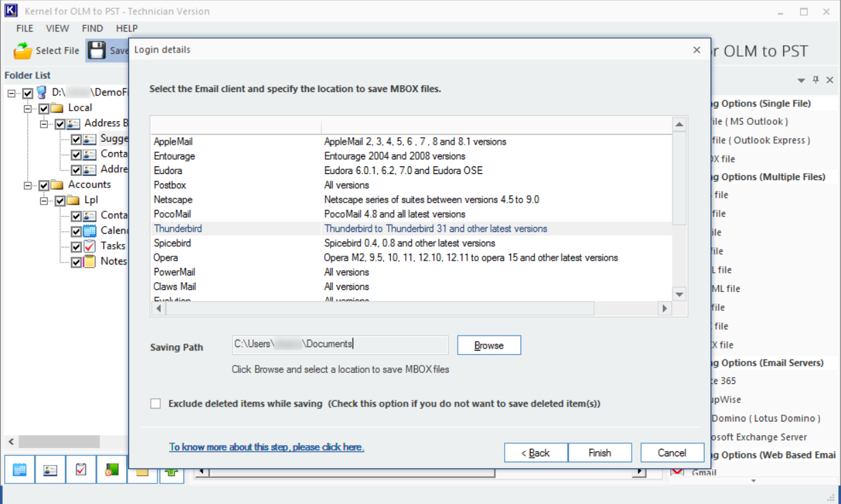Select Opera in the email client list
This screenshot has width=841, height=504.
click(x=411, y=258)
